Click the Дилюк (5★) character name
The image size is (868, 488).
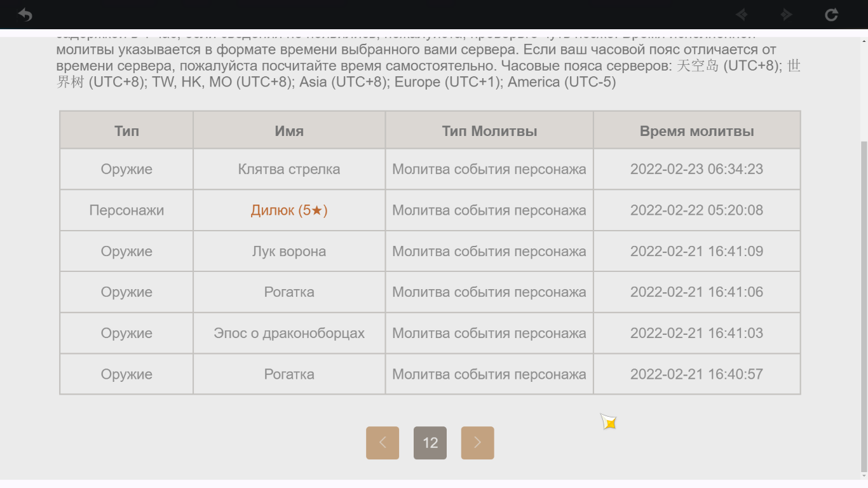289,210
